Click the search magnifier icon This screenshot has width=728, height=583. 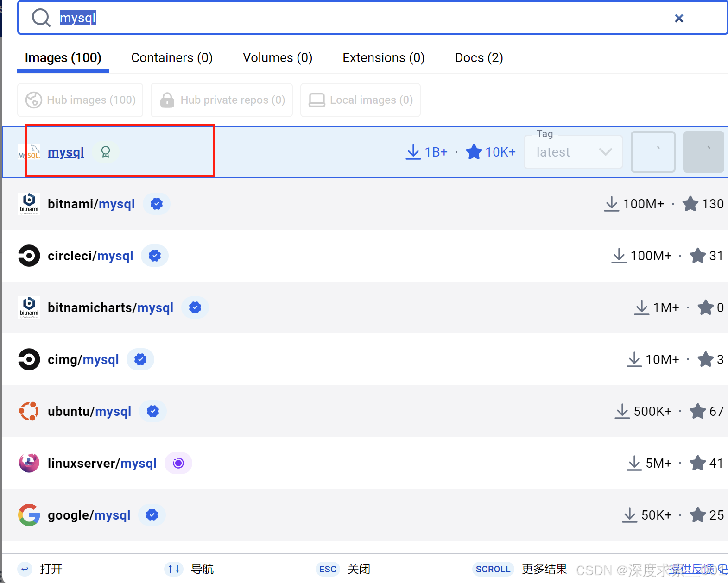41,18
